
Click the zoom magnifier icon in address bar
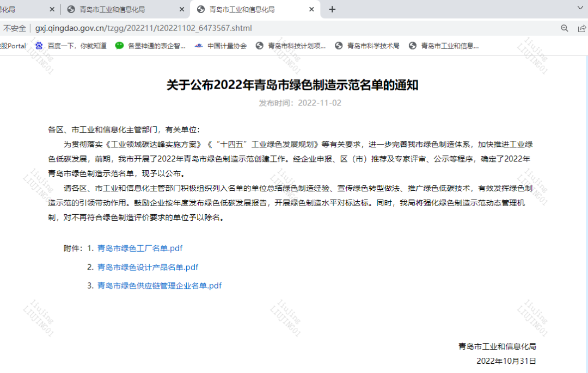(x=565, y=28)
